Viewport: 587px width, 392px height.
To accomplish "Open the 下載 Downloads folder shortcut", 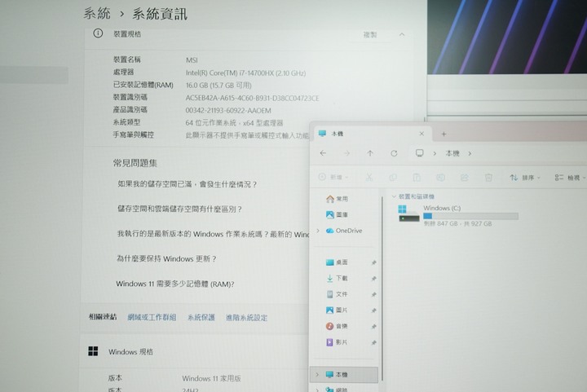I will (341, 278).
